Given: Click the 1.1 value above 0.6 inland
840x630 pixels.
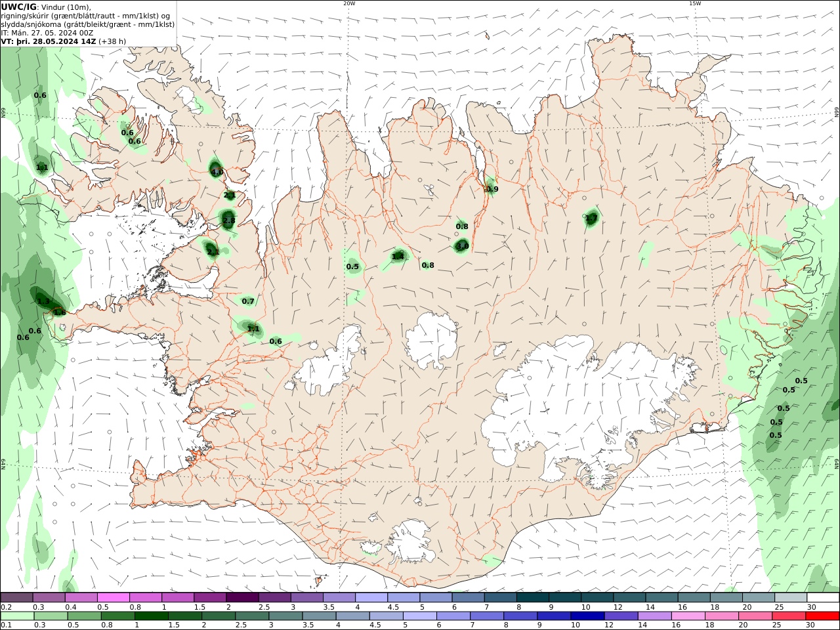Looking at the screenshot, I should [253, 329].
